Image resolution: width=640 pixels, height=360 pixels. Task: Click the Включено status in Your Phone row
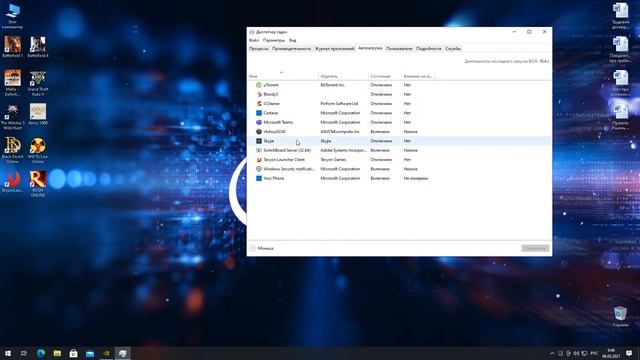pos(380,178)
